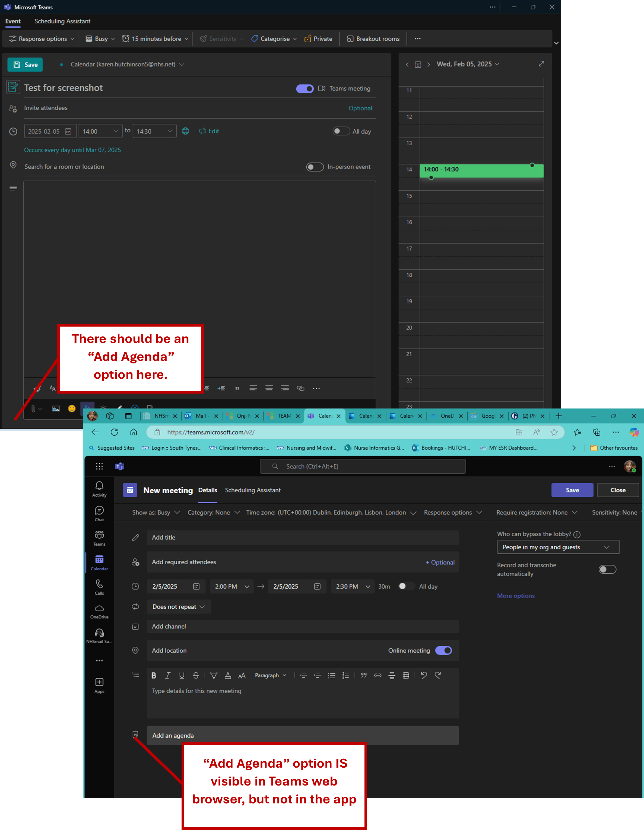Open the Event tab in the Teams app
This screenshot has width=644, height=830.
[13, 21]
